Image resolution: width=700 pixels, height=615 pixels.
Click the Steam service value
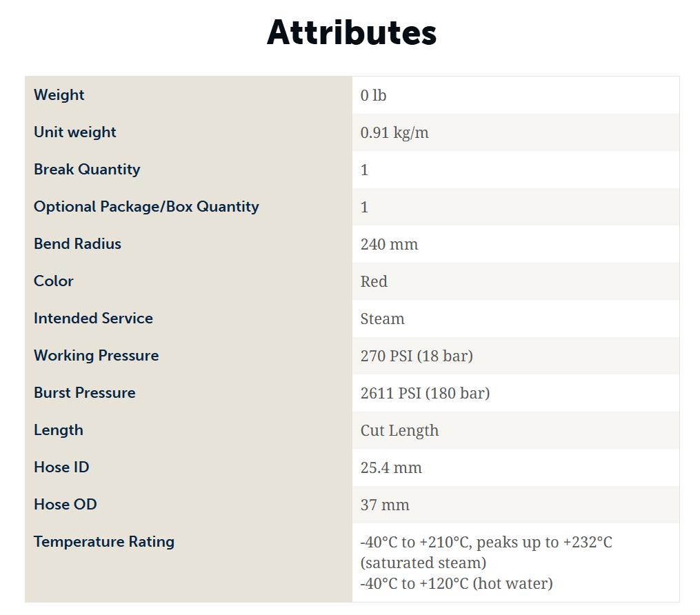tap(383, 319)
